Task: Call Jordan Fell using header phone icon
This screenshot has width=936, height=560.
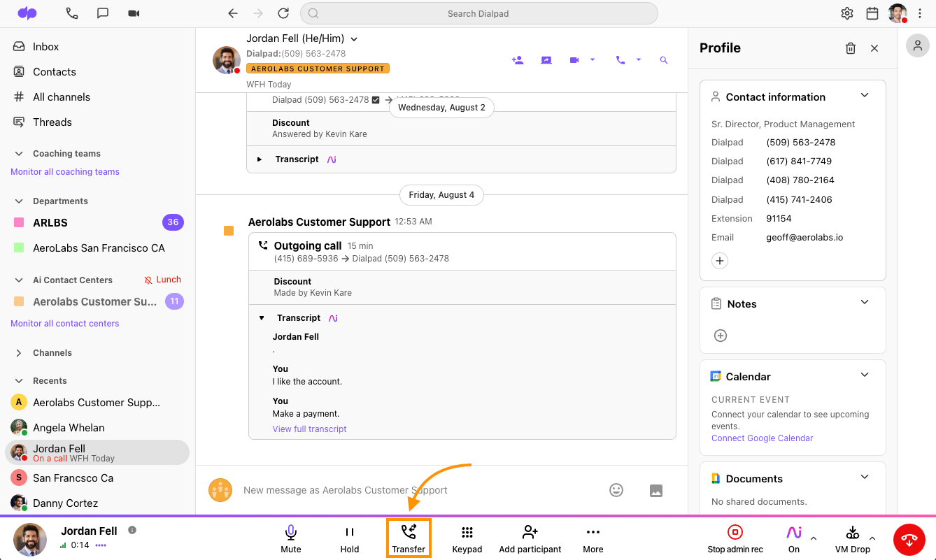Action: [620, 60]
